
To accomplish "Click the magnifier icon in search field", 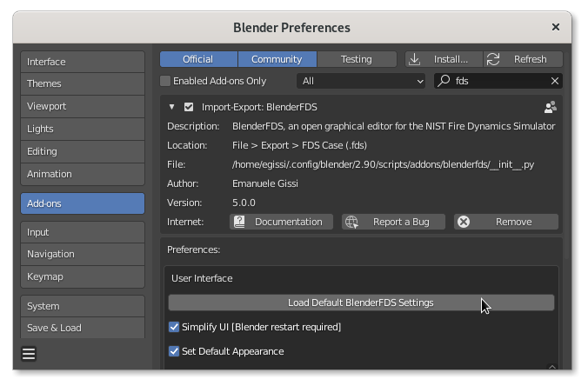I will tap(444, 81).
